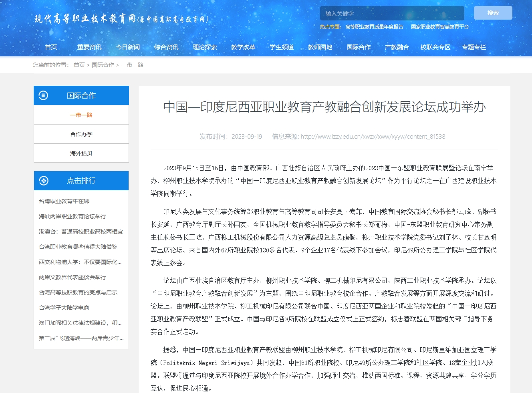The height and width of the screenshot is (393, 532).
Task: Click the keyword search input field
Action: (391, 13)
